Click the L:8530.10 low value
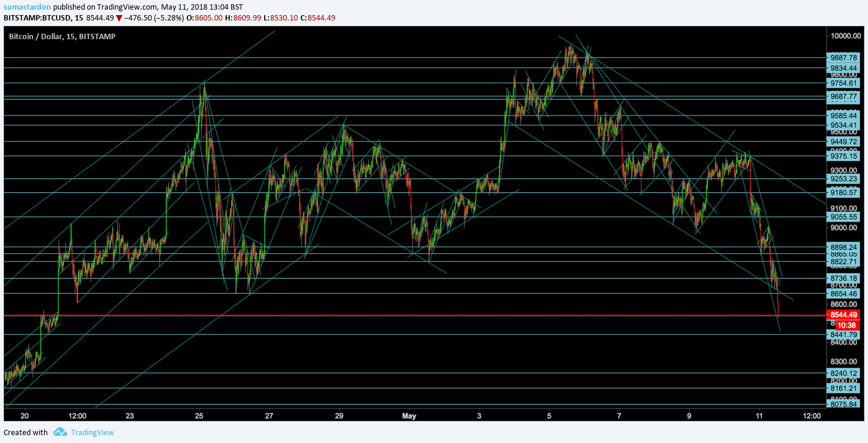 pos(281,18)
